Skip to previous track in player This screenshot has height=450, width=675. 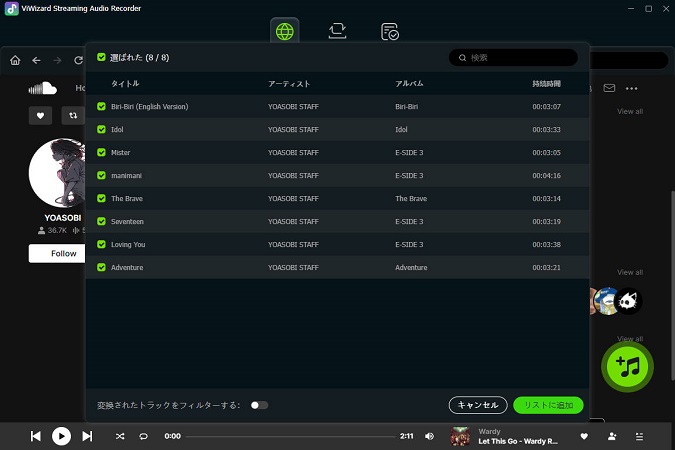(x=36, y=436)
